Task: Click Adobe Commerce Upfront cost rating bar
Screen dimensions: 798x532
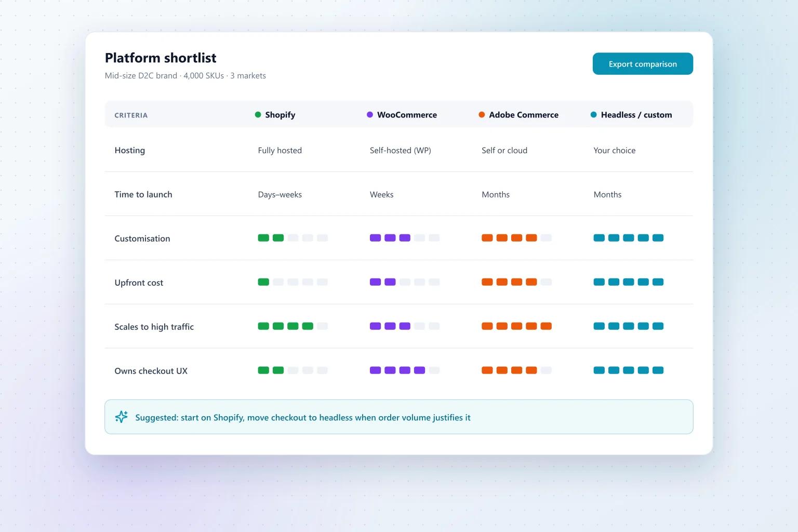Action: tap(516, 282)
